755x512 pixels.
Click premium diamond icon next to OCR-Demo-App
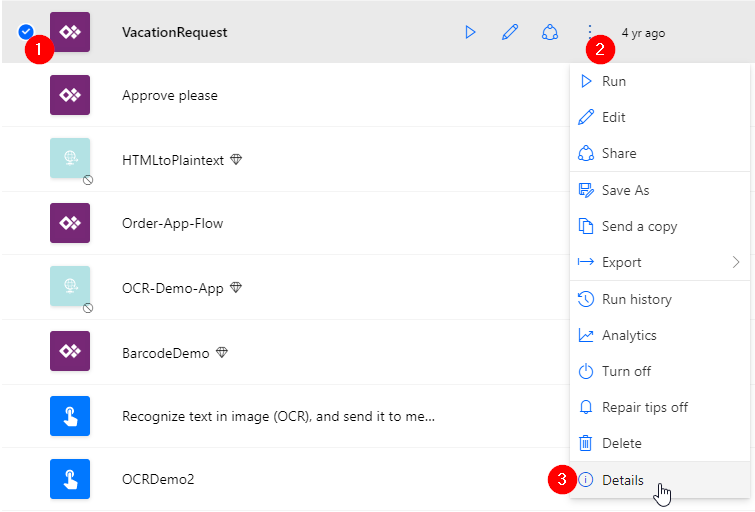coord(236,288)
